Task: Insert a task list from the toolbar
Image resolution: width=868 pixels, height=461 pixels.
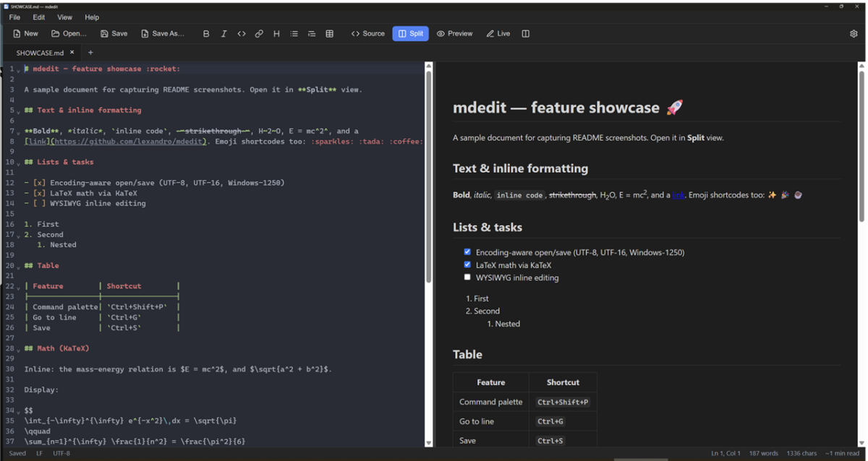Action: 312,34
